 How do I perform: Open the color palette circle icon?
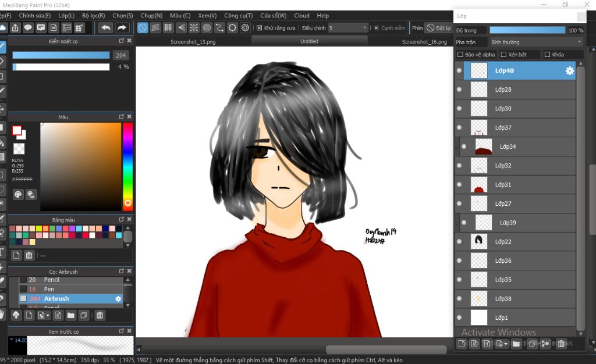coord(18,195)
